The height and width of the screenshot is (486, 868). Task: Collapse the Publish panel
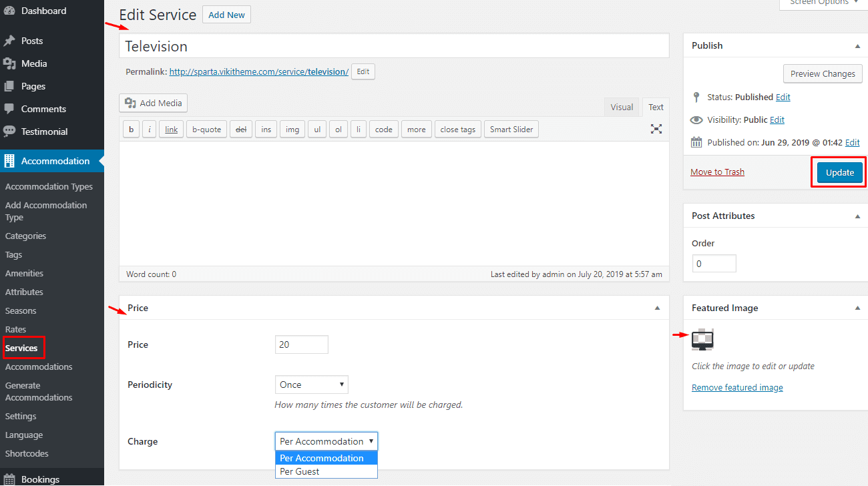(857, 46)
